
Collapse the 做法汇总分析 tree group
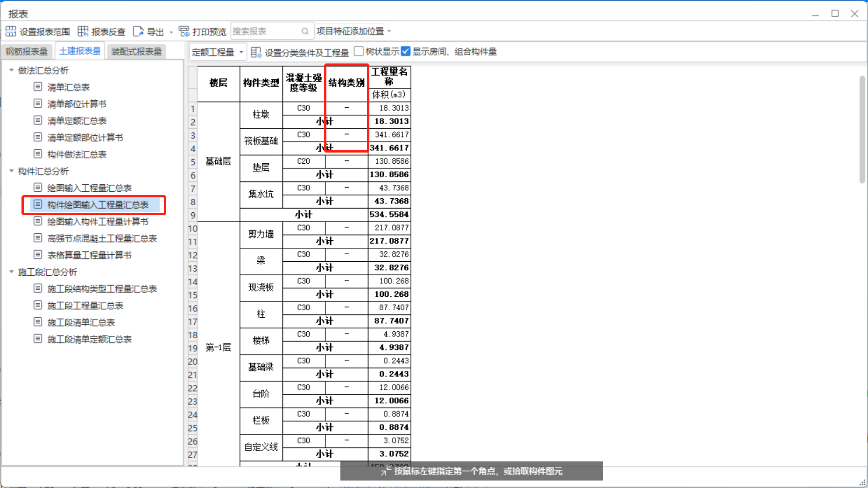click(11, 70)
